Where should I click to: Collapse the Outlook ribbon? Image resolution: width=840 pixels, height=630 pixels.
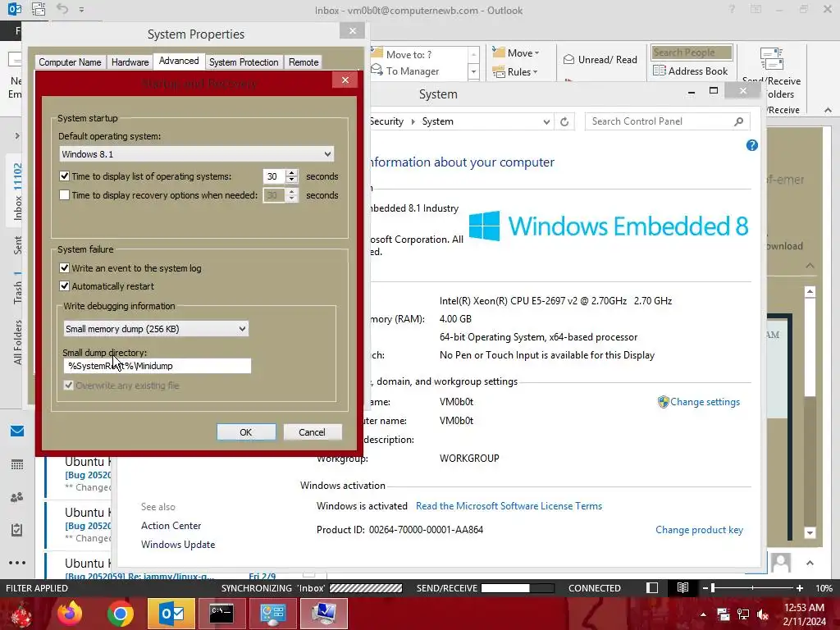pyautogui.click(x=828, y=110)
